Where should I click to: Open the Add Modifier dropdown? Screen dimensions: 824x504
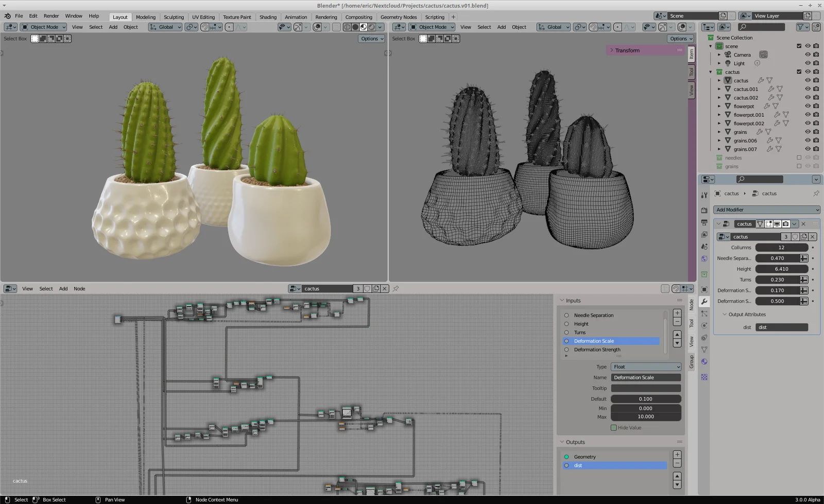766,210
